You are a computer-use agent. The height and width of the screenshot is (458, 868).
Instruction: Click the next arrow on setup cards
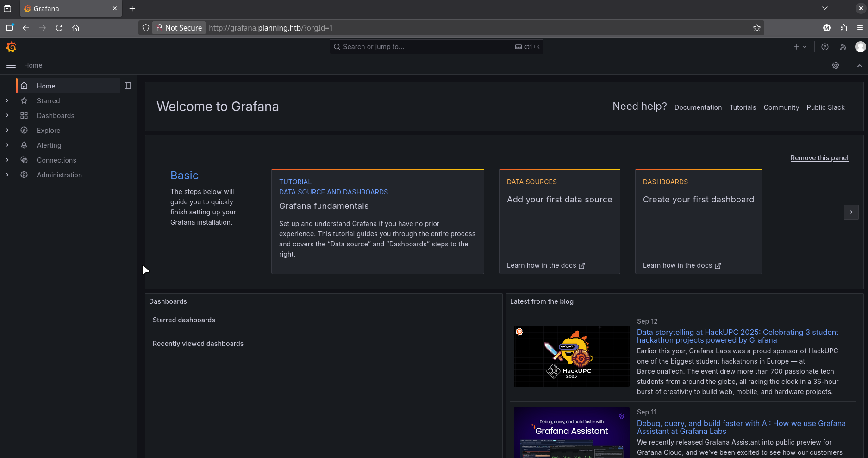coord(851,212)
